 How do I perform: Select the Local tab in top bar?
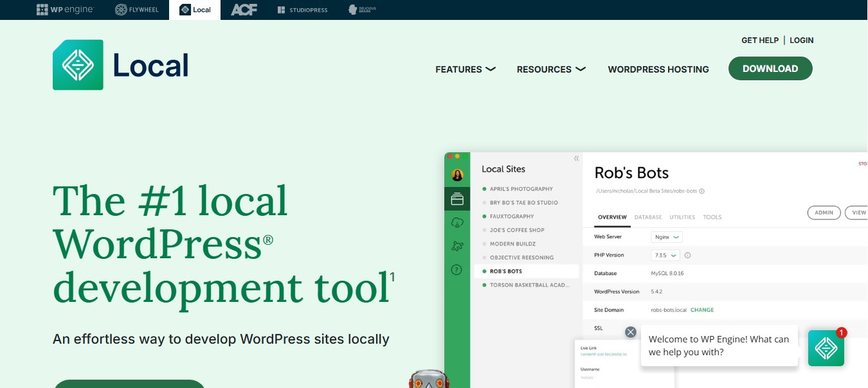click(195, 10)
